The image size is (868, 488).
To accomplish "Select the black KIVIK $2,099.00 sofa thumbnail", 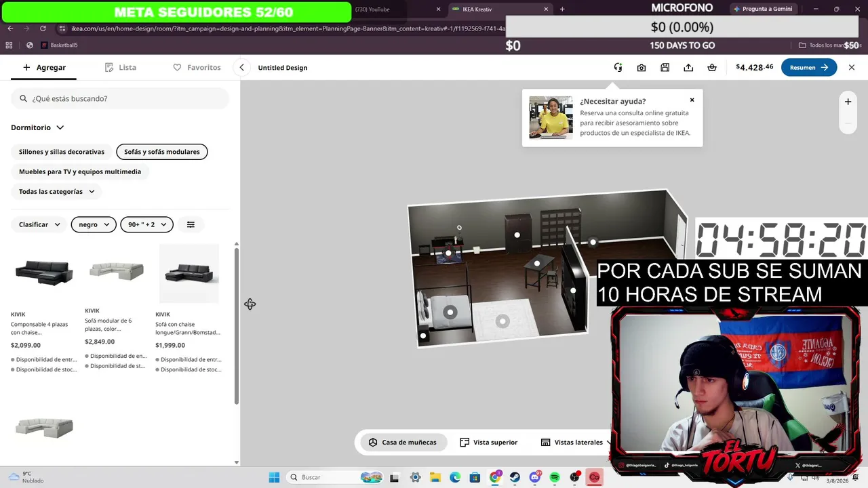I will [x=44, y=272].
